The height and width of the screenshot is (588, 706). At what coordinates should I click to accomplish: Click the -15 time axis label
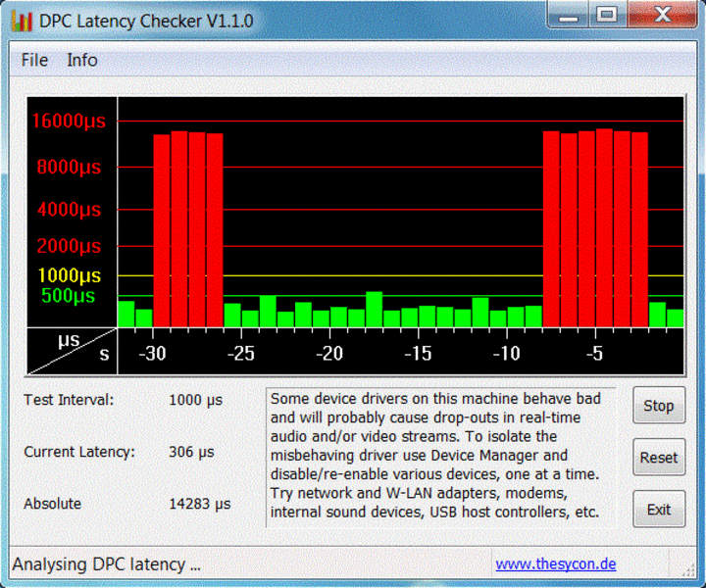click(x=418, y=354)
